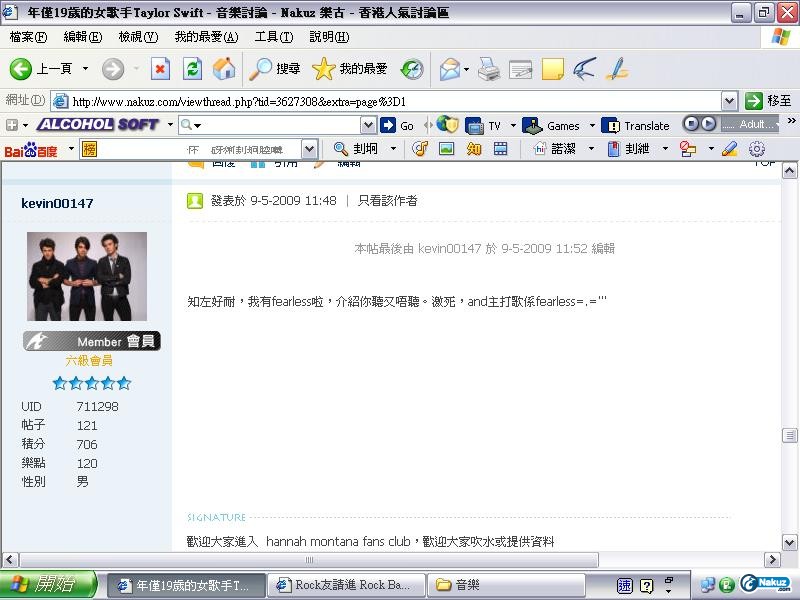
Task: Switch to Rock友請進 taskbar window
Action: (345, 585)
